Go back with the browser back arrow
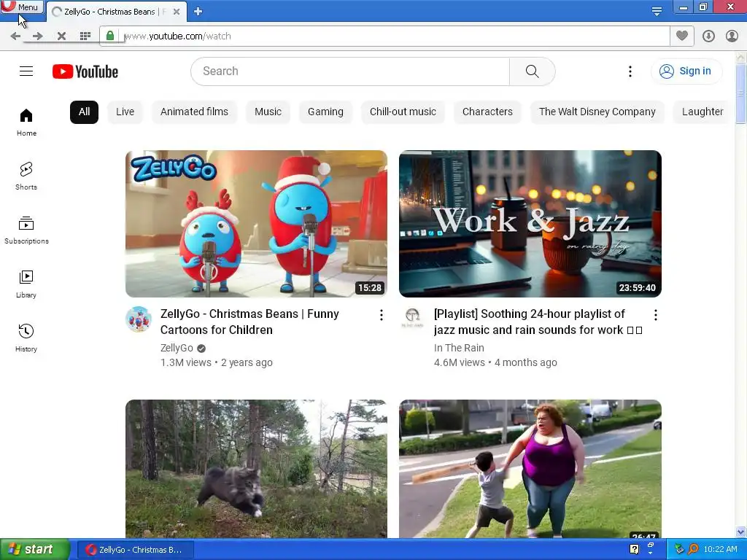 coord(15,36)
